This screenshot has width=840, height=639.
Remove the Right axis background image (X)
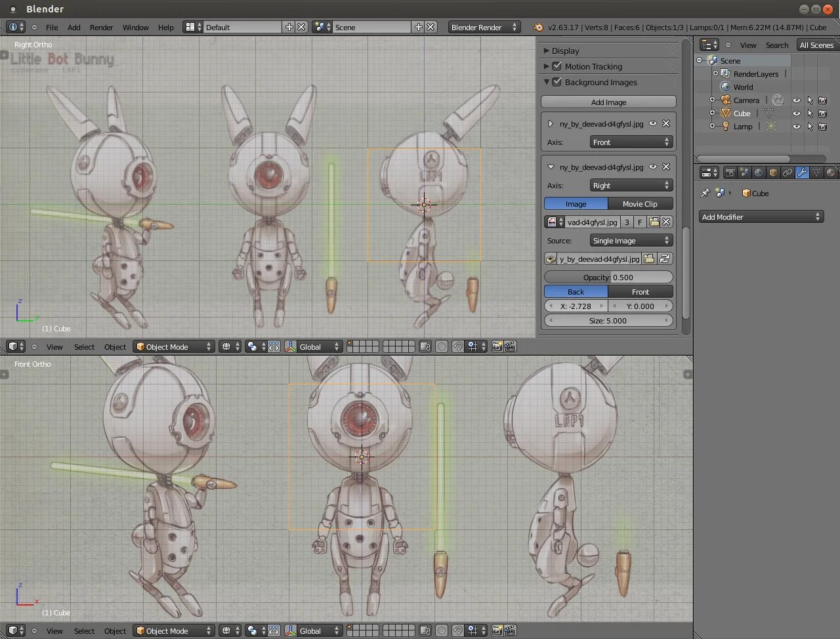click(x=666, y=167)
